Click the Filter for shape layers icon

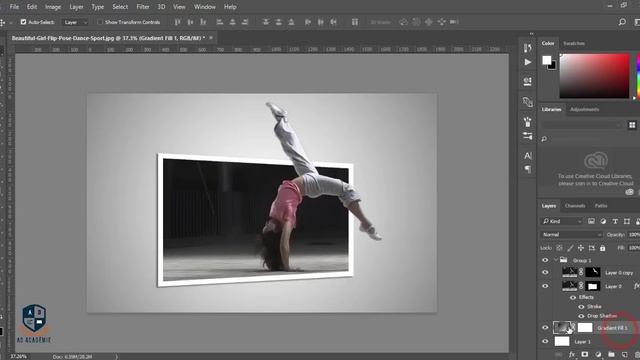(627, 221)
